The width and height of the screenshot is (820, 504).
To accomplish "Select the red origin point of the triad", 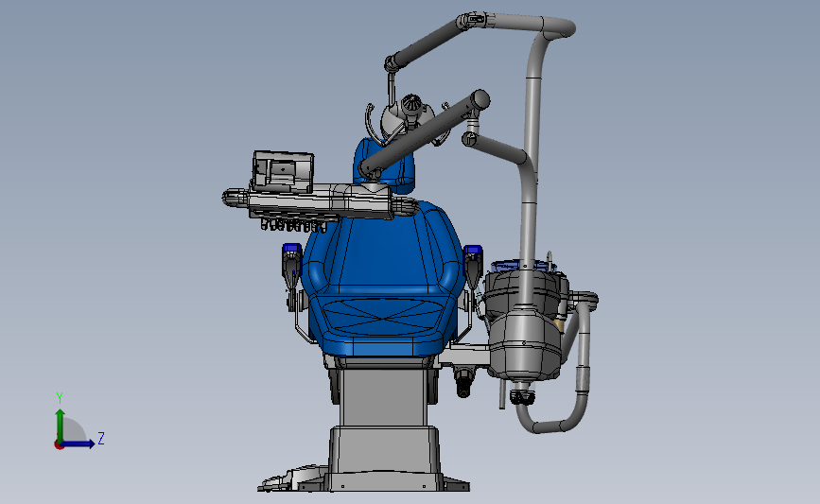I will [x=59, y=445].
